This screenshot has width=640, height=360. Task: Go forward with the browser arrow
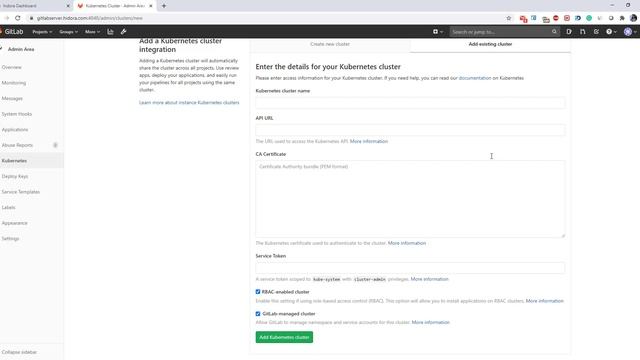[6, 18]
